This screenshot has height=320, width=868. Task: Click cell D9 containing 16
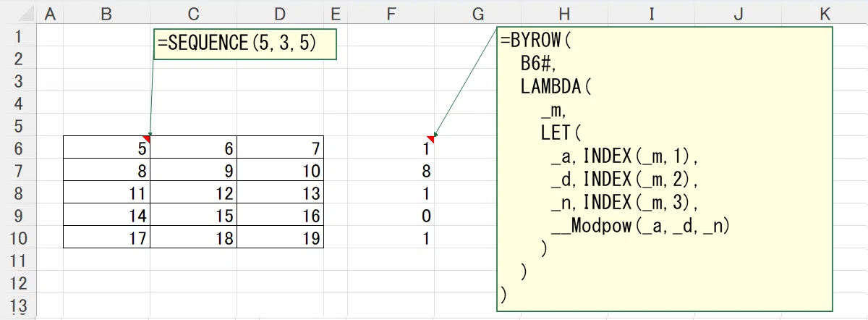(x=280, y=216)
